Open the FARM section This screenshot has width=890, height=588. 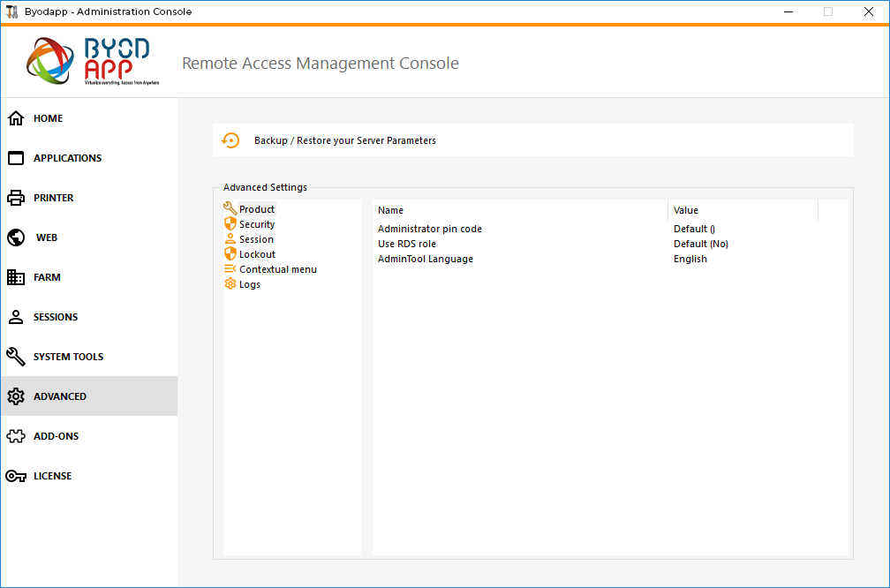(x=89, y=277)
